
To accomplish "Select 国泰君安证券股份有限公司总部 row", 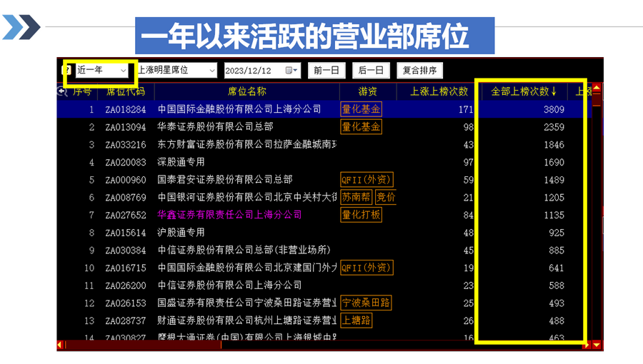I will pos(324,180).
